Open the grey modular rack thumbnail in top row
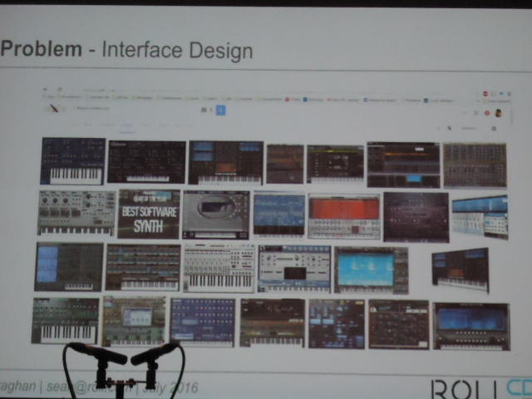 pos(475,165)
